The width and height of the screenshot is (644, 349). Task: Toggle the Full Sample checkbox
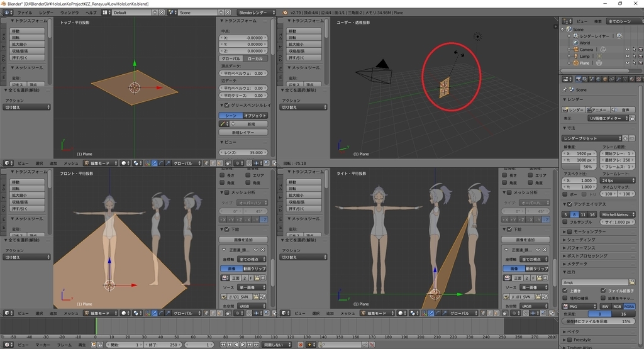pos(565,222)
